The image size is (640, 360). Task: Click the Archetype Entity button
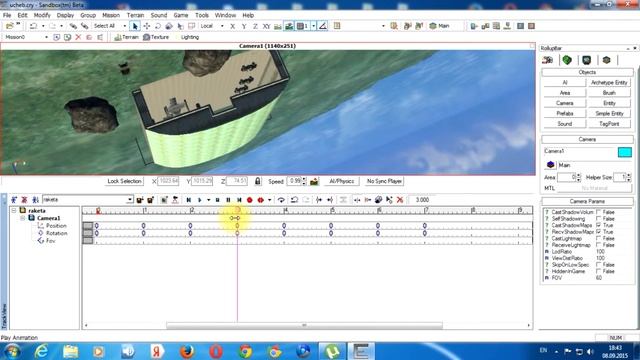pos(609,82)
